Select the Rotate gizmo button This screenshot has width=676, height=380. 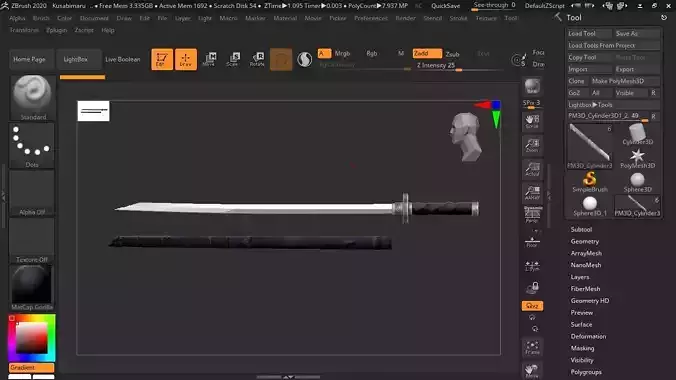point(257,59)
